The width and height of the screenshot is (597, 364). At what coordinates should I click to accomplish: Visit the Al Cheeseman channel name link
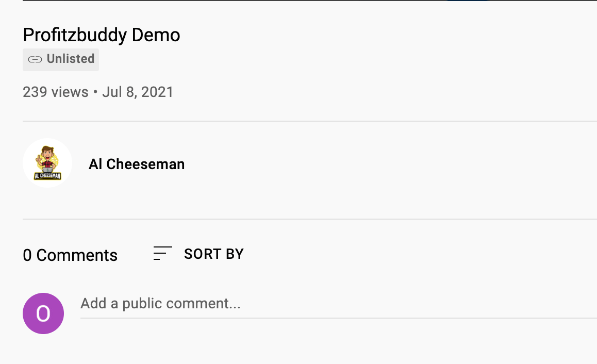pos(137,164)
